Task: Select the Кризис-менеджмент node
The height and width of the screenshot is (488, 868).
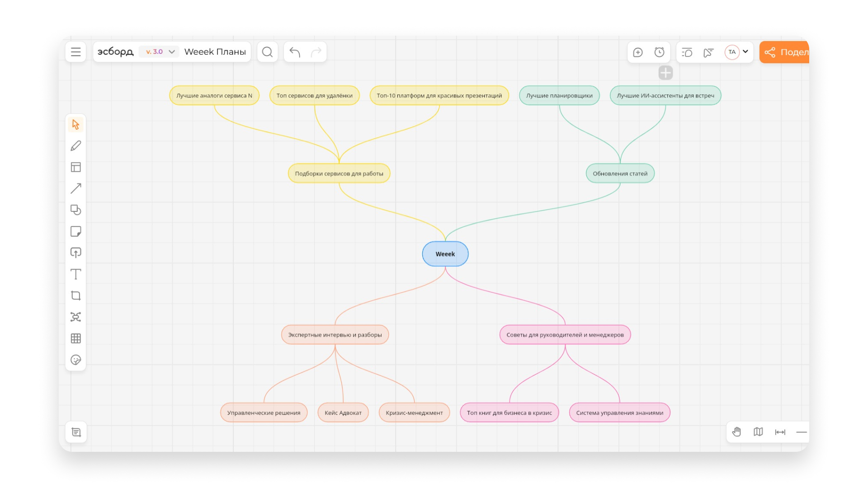Action: click(x=415, y=413)
